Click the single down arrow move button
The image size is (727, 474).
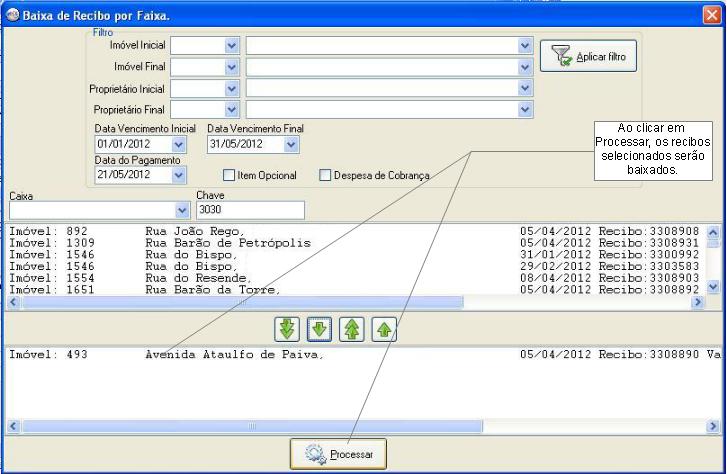click(x=320, y=329)
